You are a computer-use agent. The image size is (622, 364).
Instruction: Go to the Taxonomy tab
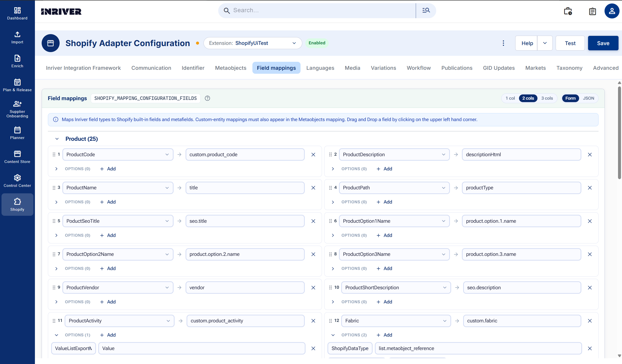click(x=569, y=68)
